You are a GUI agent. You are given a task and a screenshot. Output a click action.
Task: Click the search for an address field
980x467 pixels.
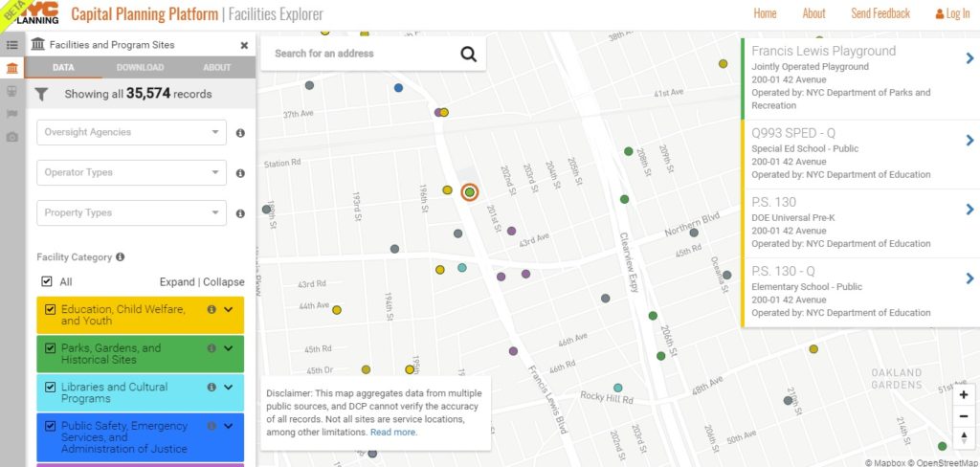pos(359,54)
